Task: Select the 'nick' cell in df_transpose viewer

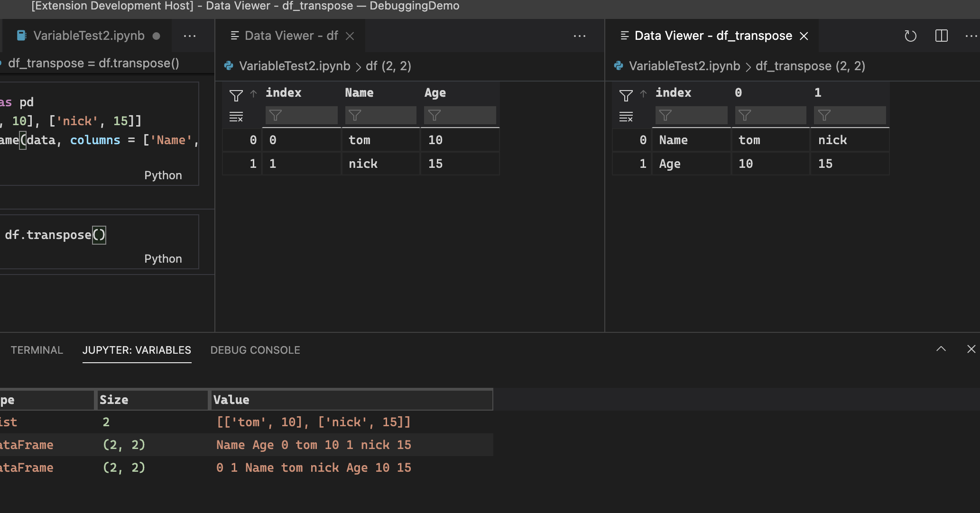Action: pos(850,140)
